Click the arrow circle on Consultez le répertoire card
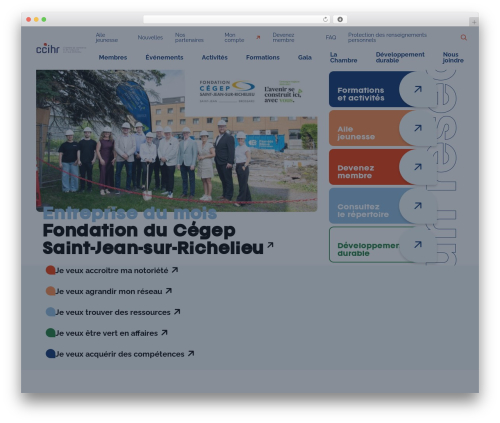 pyautogui.click(x=418, y=206)
